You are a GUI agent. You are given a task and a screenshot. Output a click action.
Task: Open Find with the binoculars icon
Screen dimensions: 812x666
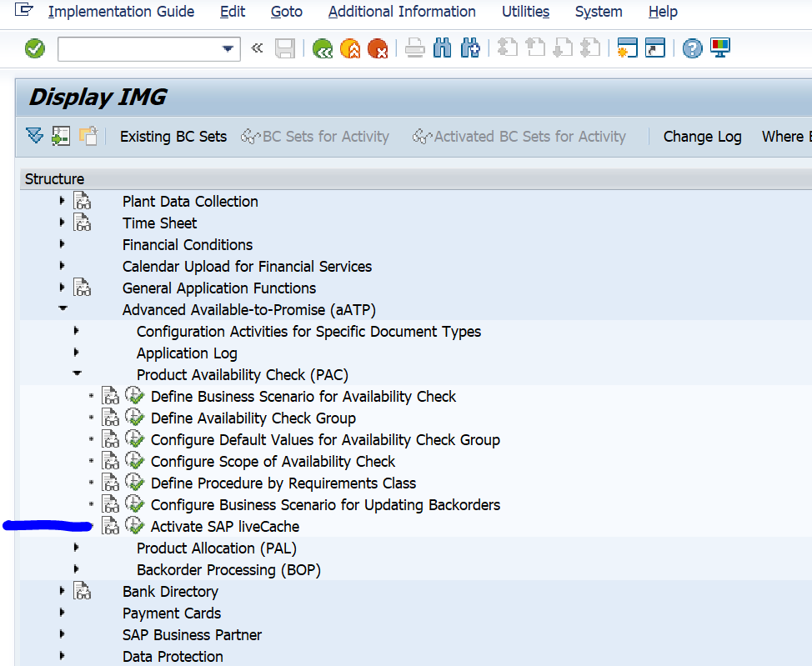tap(442, 48)
